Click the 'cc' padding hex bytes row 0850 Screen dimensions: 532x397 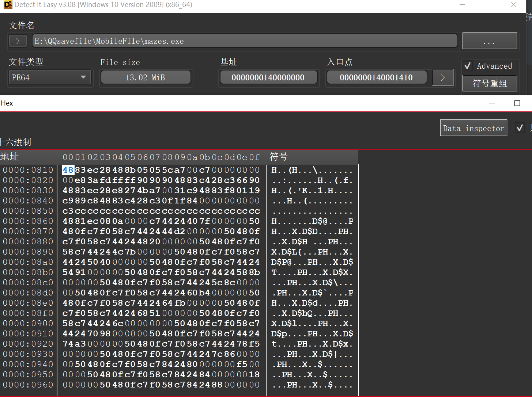point(161,211)
